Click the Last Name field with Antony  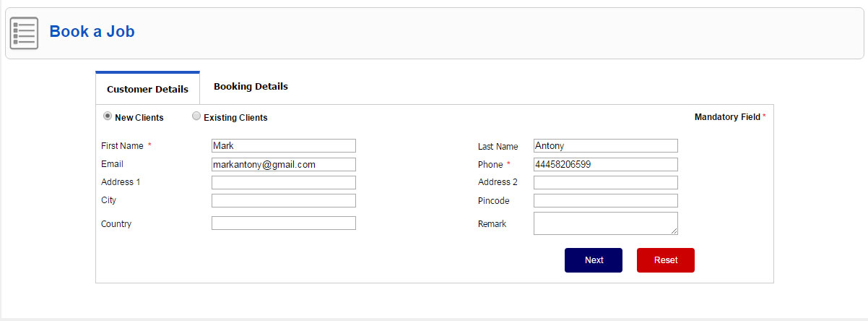click(606, 146)
